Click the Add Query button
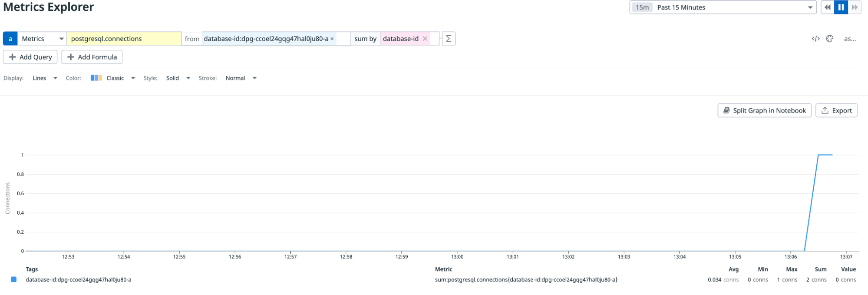 point(30,57)
